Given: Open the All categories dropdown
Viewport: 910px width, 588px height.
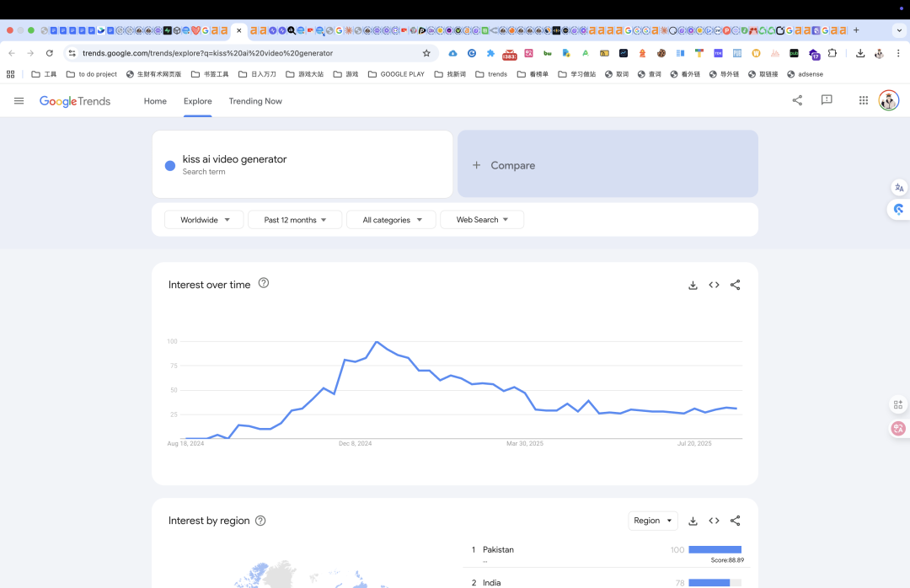Looking at the screenshot, I should [391, 219].
